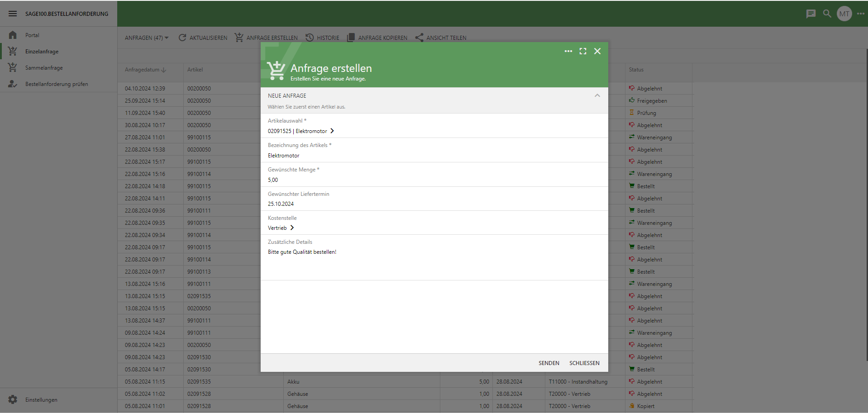Open Artikelauswahl 02091525 Elektromotor selector
The image size is (868, 413).
300,131
